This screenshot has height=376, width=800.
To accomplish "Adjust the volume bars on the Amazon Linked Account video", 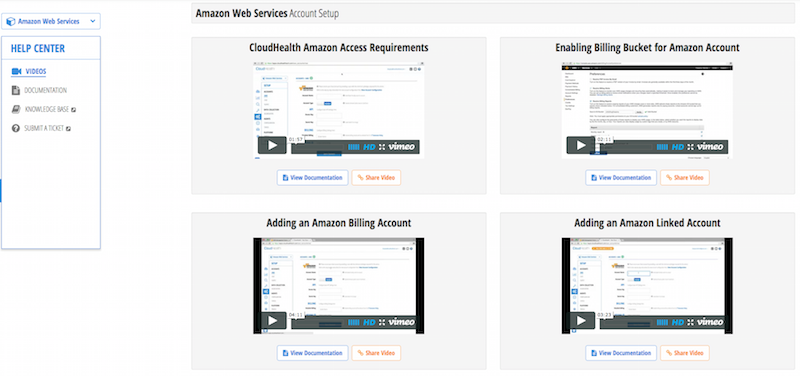I will coord(663,322).
